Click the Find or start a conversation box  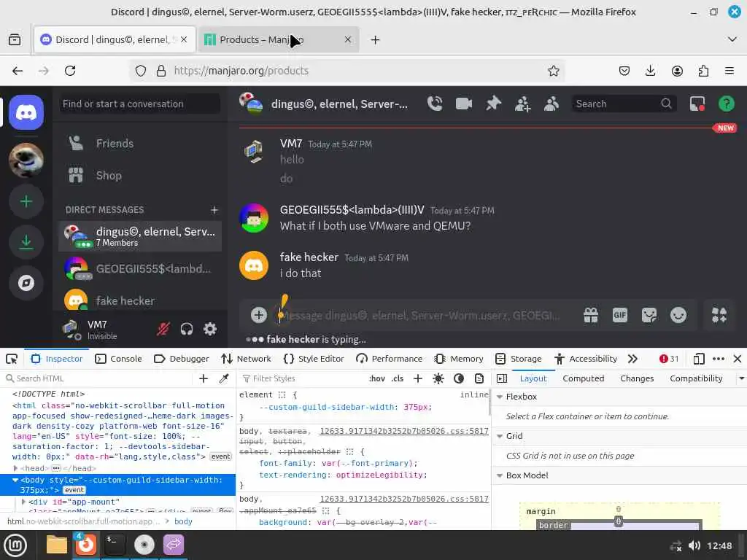coord(139,104)
